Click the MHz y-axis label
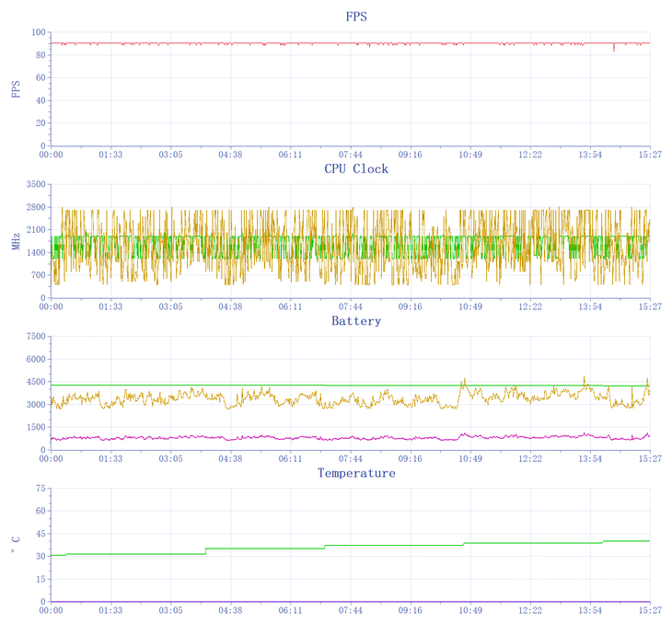Image resolution: width=672 pixels, height=624 pixels. coord(16,241)
